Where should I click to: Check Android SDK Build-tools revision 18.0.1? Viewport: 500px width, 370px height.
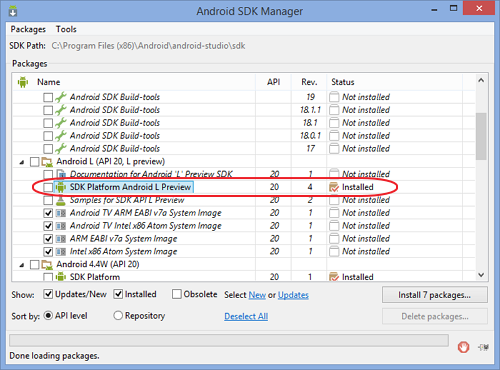click(48, 136)
